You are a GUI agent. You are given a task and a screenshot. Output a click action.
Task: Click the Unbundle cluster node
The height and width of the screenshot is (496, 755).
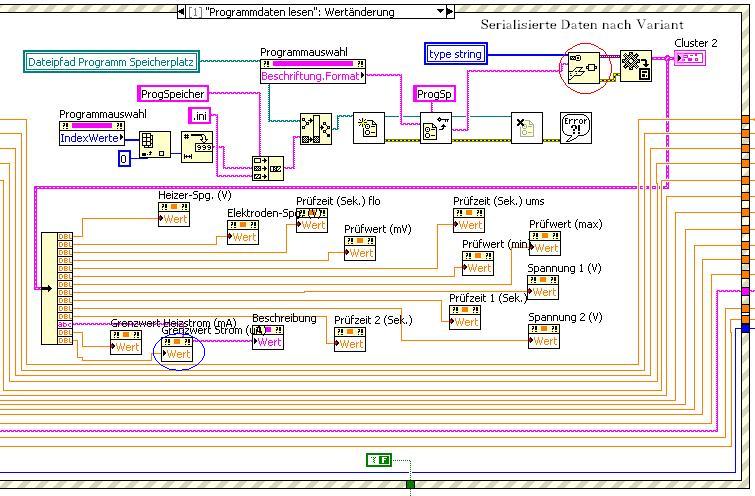(x=56, y=288)
